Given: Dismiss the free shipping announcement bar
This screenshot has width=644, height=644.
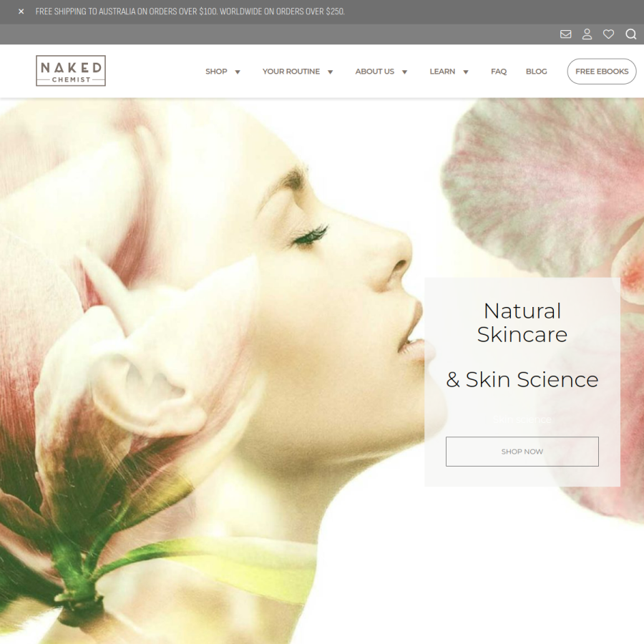Looking at the screenshot, I should tap(21, 11).
